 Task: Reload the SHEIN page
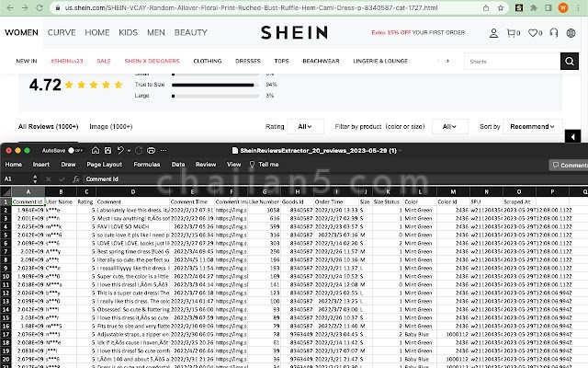40,7
